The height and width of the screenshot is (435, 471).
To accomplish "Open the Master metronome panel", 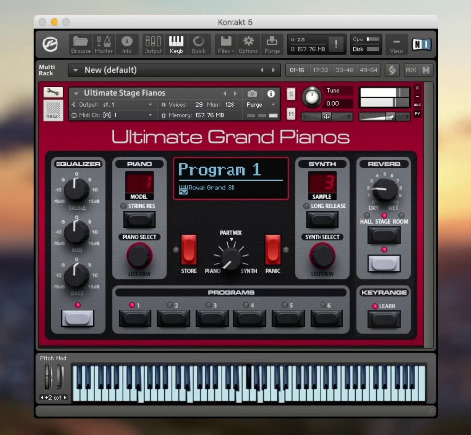I will pyautogui.click(x=104, y=44).
